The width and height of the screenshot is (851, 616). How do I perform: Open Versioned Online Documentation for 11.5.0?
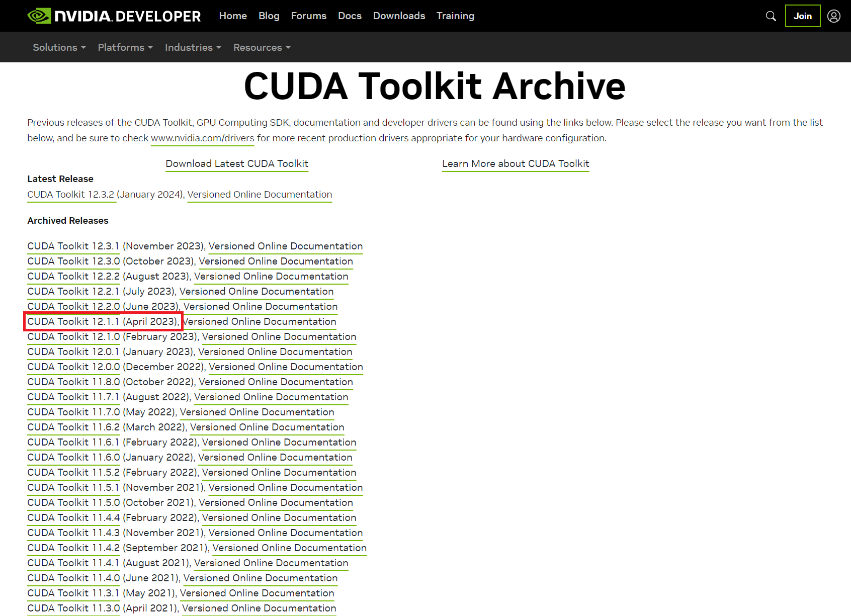click(276, 503)
